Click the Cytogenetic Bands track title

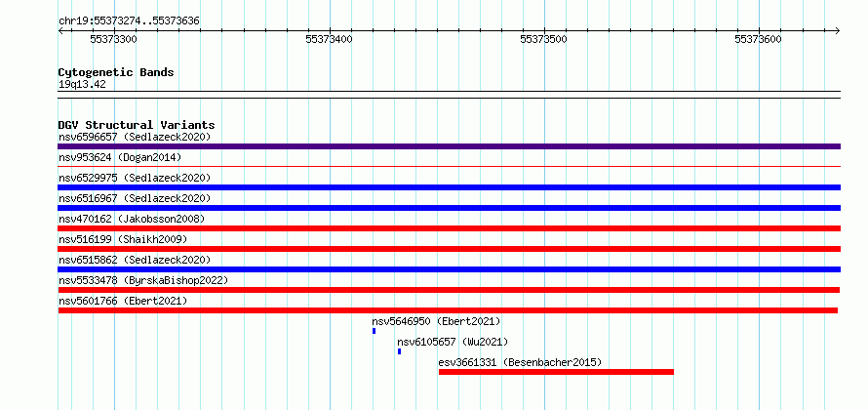(x=116, y=72)
